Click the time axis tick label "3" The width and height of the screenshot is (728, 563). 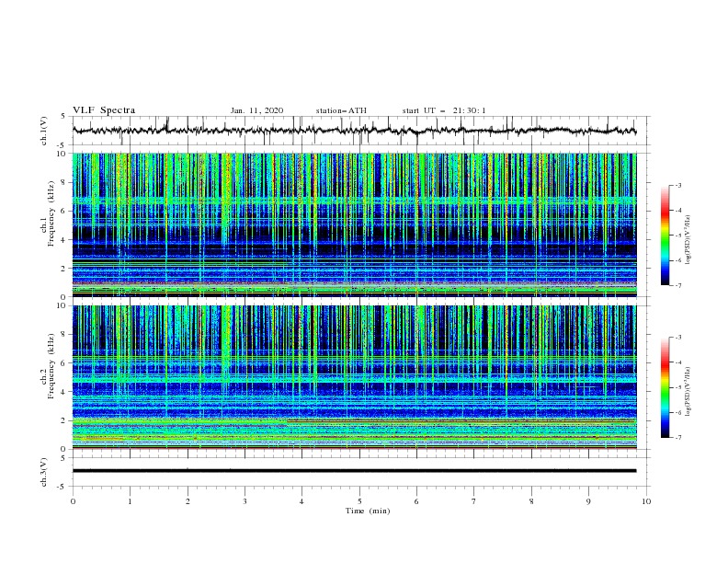(245, 501)
